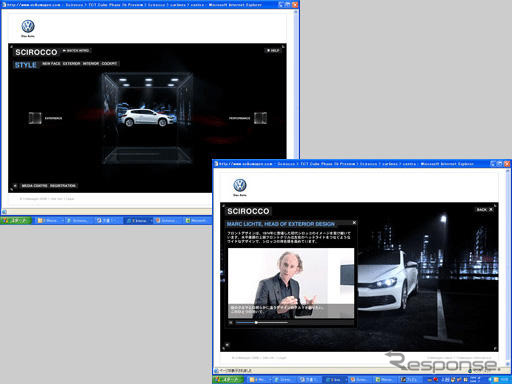The image size is (512, 384).
Task: Open the REGISTRATION link
Action: point(63,186)
